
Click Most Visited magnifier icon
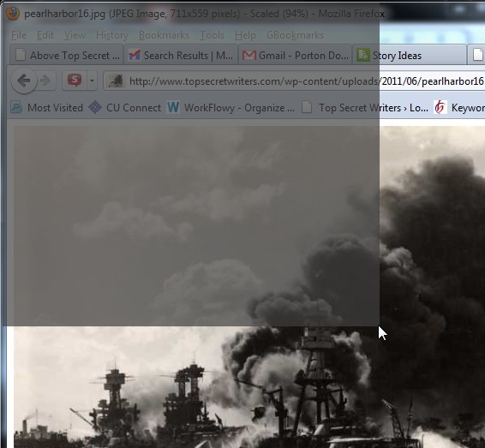[x=15, y=107]
